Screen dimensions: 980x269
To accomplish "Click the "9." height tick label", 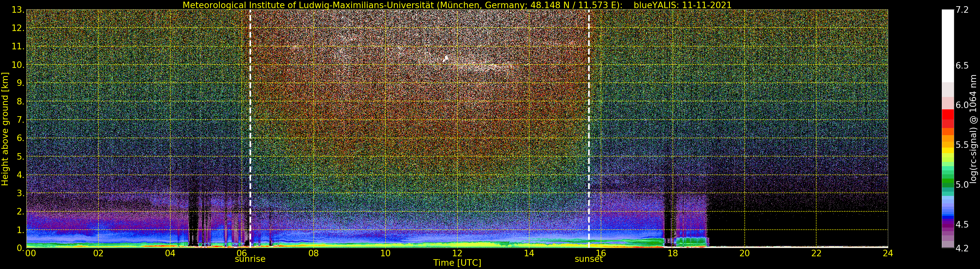I will tap(21, 83).
